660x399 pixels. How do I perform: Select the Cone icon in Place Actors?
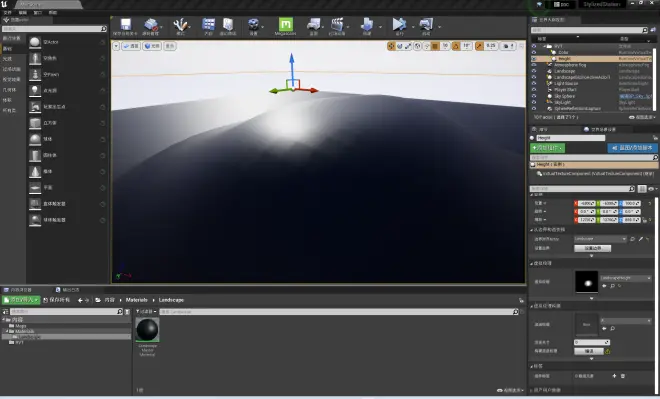pyautogui.click(x=35, y=171)
